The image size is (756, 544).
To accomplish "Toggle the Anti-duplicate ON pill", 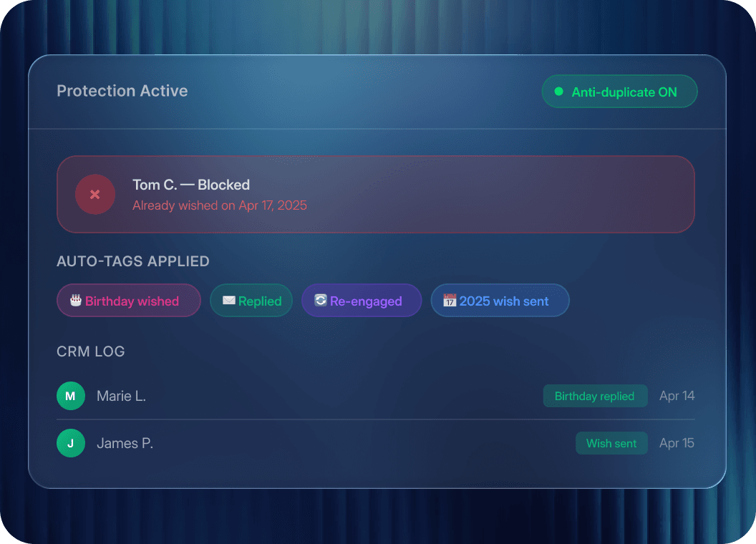I will coord(619,91).
